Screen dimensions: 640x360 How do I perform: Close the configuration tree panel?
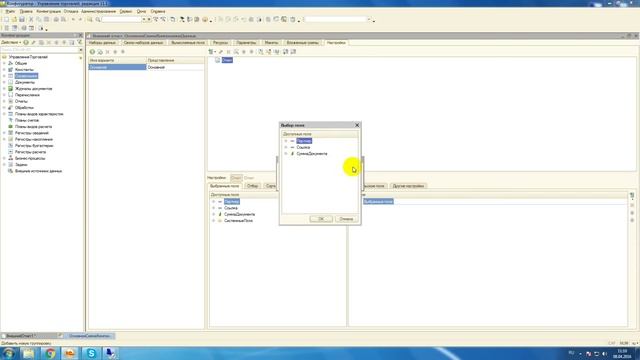click(x=80, y=36)
